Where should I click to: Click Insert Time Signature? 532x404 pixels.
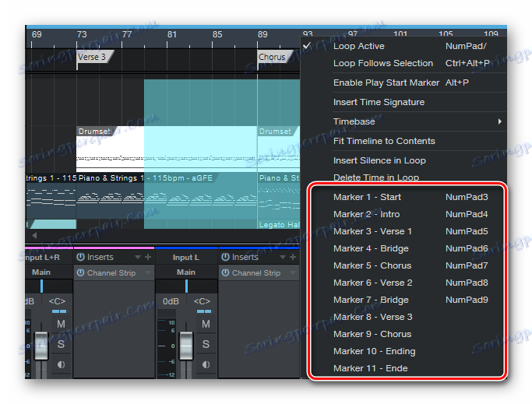pos(403,102)
